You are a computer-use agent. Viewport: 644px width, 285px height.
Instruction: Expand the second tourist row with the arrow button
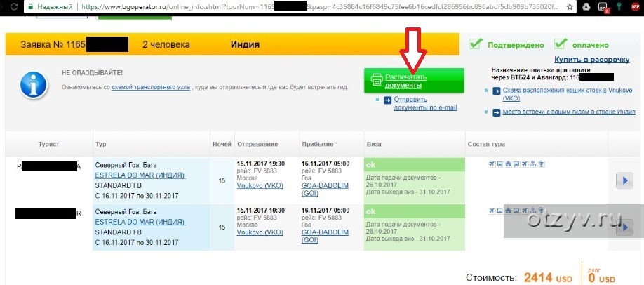[624, 227]
